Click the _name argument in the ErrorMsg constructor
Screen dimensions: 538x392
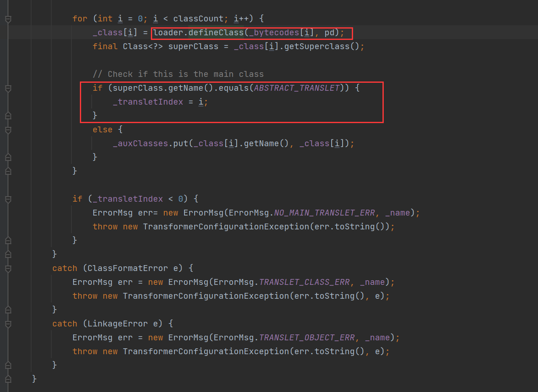click(397, 213)
